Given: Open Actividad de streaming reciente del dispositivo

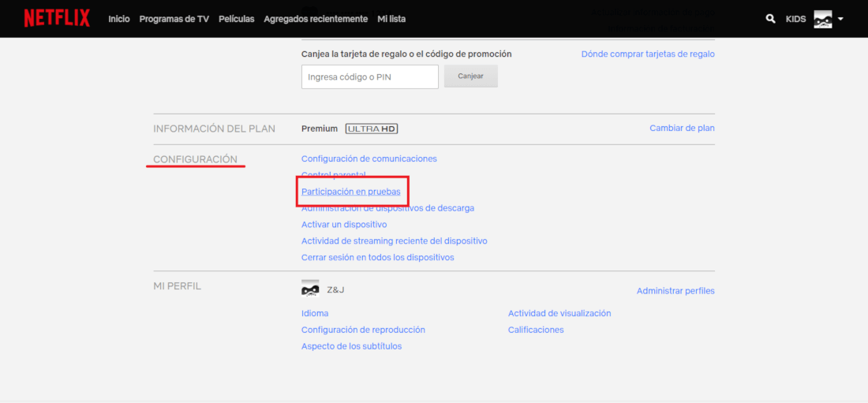Looking at the screenshot, I should click(394, 241).
